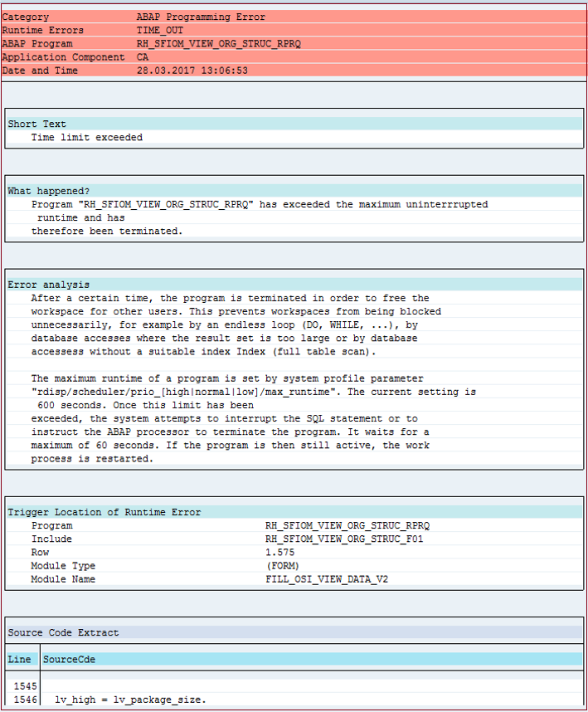
Task: Select source line number 1545
Action: click(x=25, y=686)
